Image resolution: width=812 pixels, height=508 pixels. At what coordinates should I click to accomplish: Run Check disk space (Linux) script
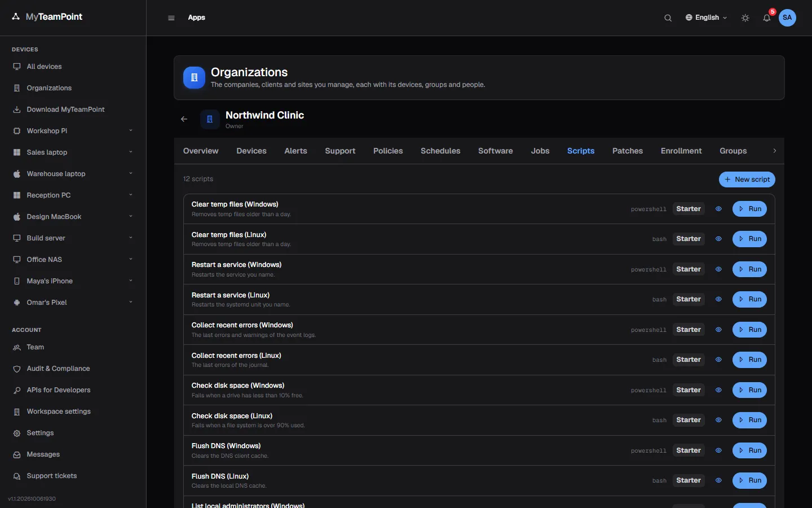[749, 420]
